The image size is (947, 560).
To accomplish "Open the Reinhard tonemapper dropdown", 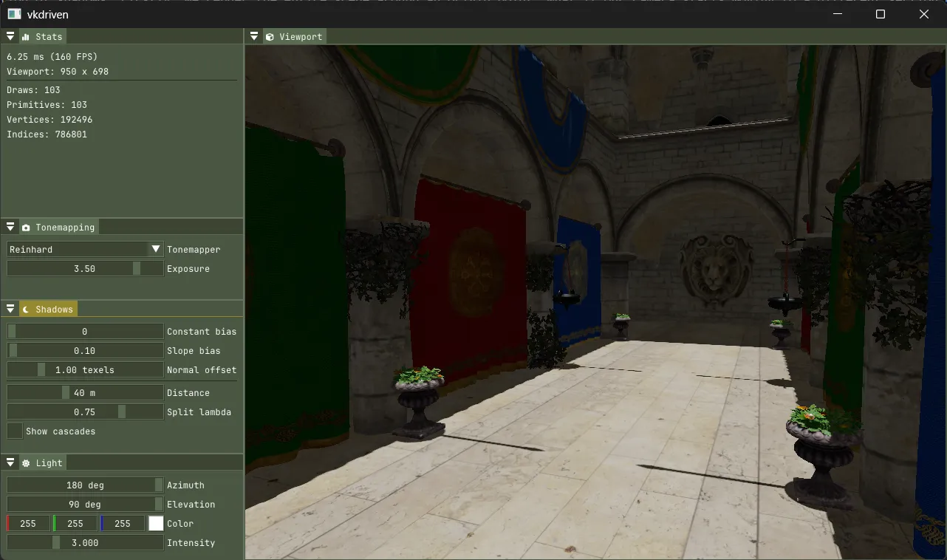I will coord(85,249).
